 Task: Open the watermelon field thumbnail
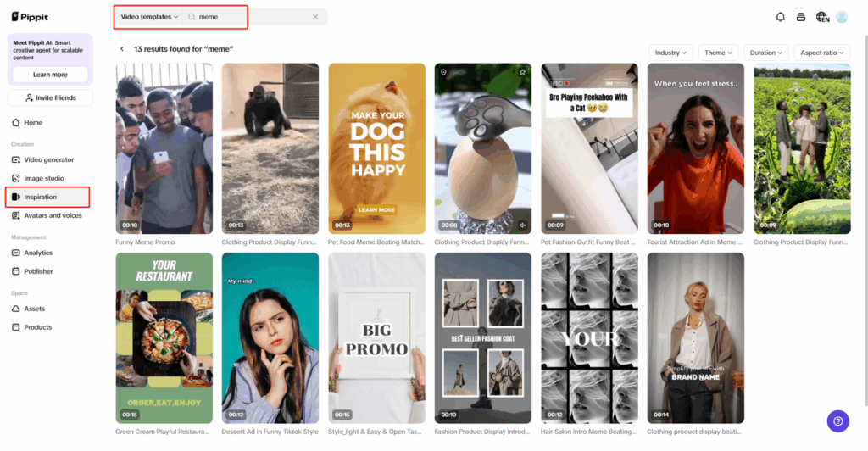(x=802, y=148)
